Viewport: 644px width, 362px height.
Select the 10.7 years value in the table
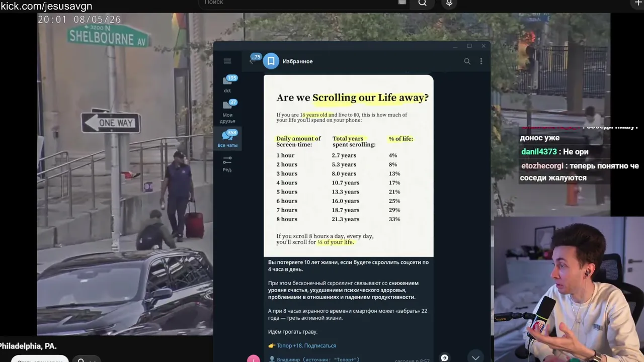[x=345, y=183]
